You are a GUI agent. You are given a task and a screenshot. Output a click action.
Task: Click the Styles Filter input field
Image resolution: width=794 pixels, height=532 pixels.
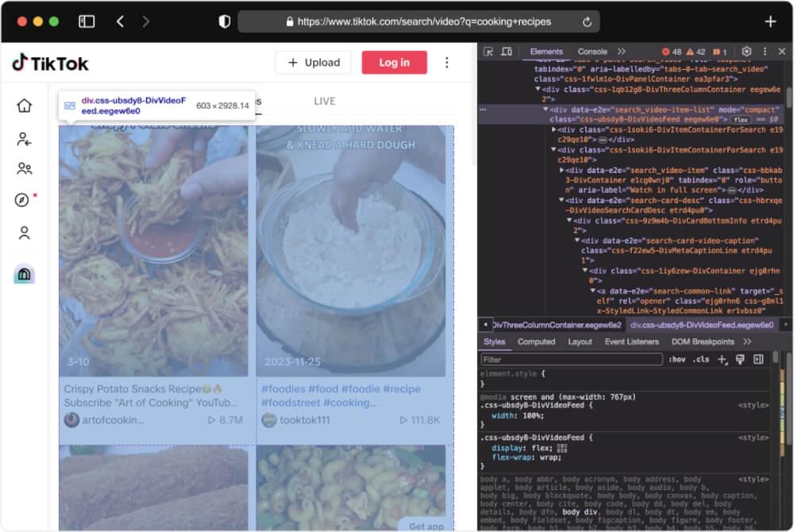[x=571, y=360]
